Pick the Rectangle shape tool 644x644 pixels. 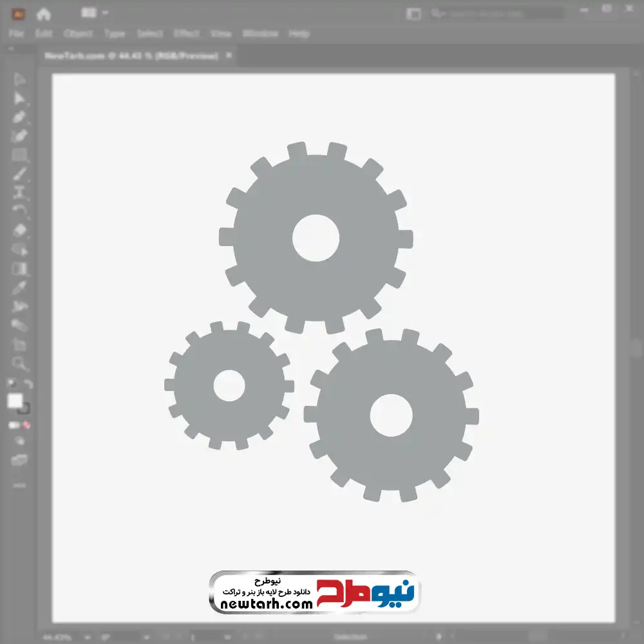(19, 155)
